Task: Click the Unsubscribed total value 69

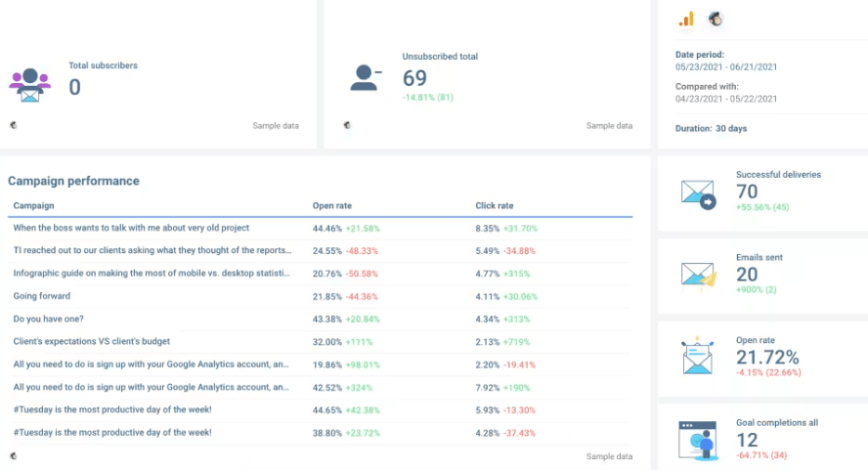Action: click(414, 78)
